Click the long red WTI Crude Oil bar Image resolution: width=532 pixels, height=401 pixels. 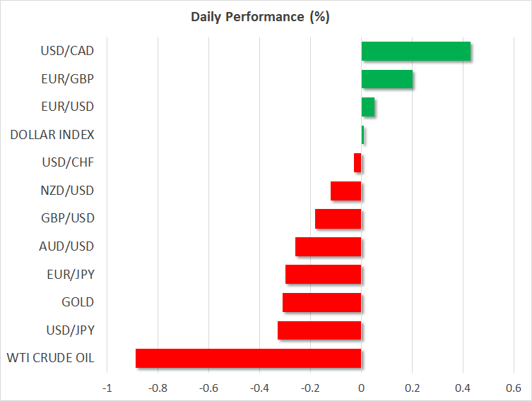coord(249,358)
